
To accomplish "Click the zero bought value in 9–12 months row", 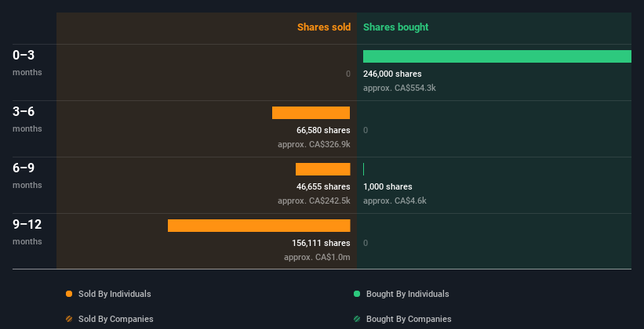I will click(366, 244).
